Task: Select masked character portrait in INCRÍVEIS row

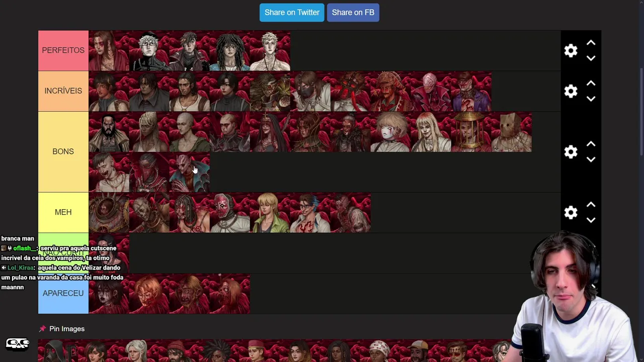Action: pyautogui.click(x=310, y=91)
